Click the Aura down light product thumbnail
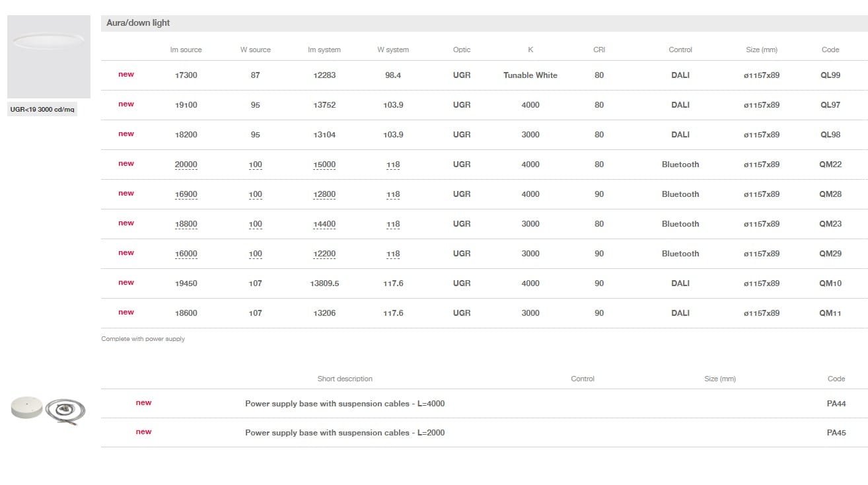Screen dimensions: 868x485 [x=48, y=56]
